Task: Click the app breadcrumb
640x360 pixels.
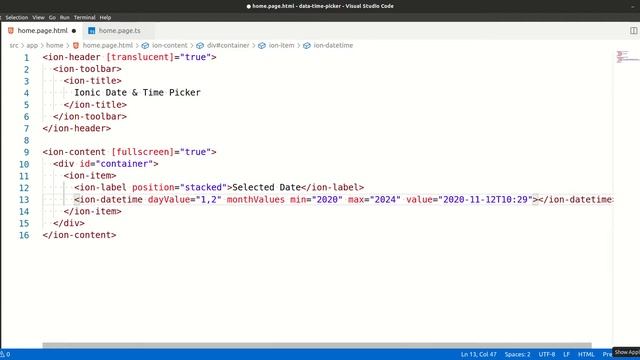Action: coord(32,45)
